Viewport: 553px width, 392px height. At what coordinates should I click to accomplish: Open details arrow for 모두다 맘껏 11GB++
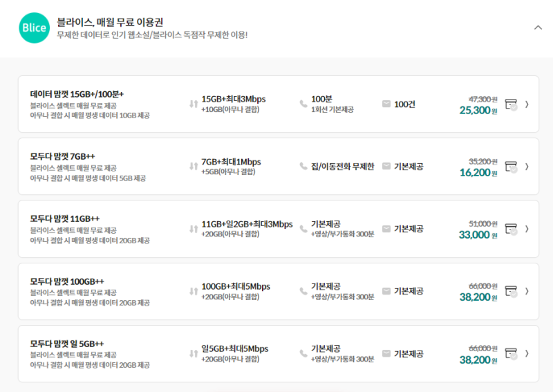527,229
